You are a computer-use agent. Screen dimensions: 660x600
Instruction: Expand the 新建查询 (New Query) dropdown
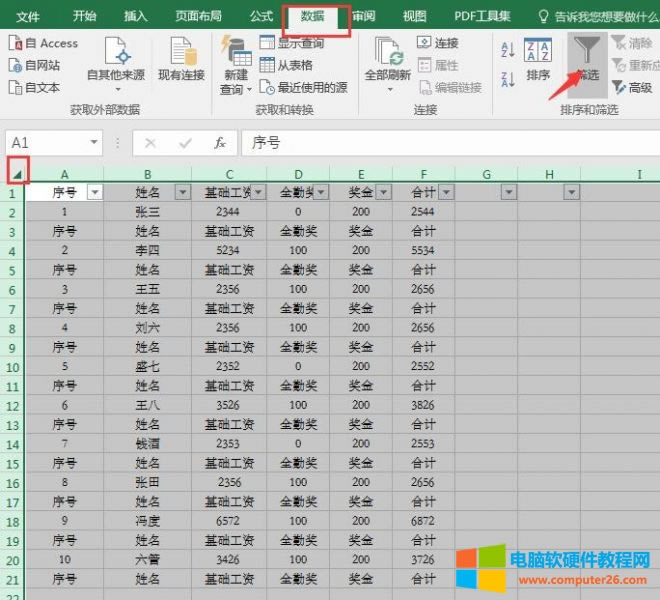(236, 89)
